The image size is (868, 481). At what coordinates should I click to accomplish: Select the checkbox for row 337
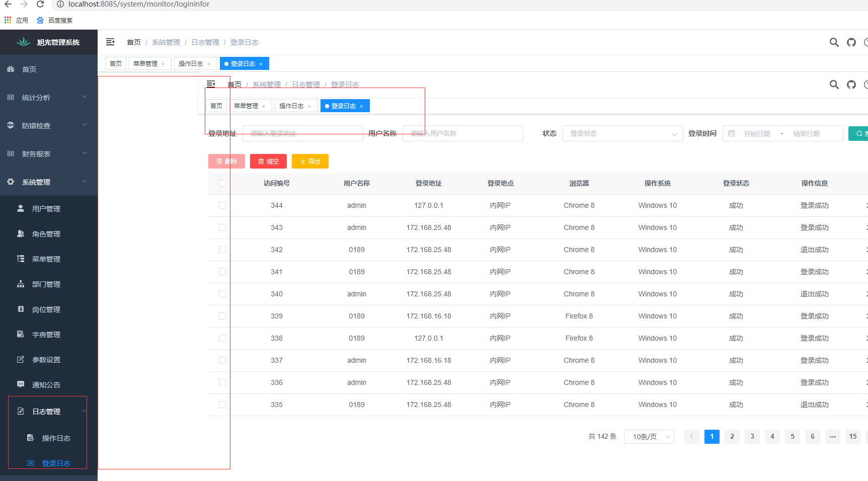[222, 360]
